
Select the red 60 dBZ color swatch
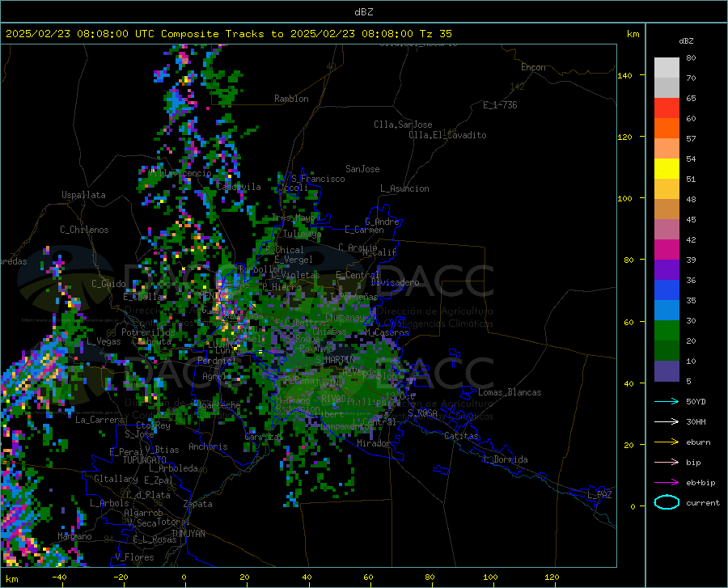pyautogui.click(x=667, y=108)
